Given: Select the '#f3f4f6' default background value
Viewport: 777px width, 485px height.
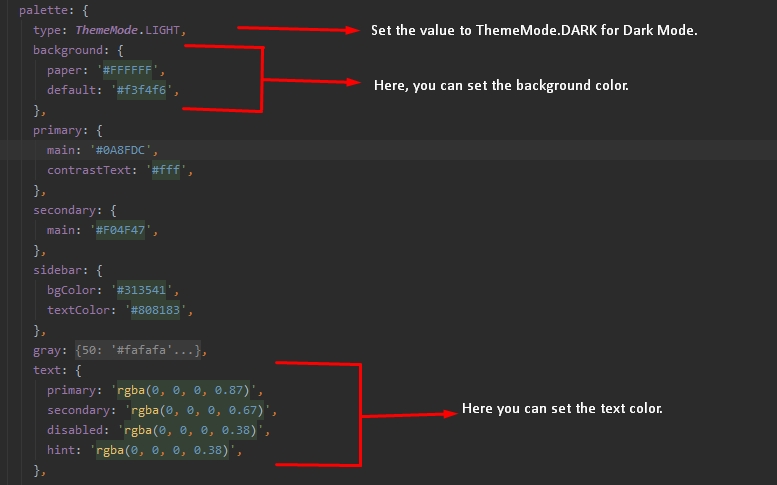Looking at the screenshot, I should (146, 90).
